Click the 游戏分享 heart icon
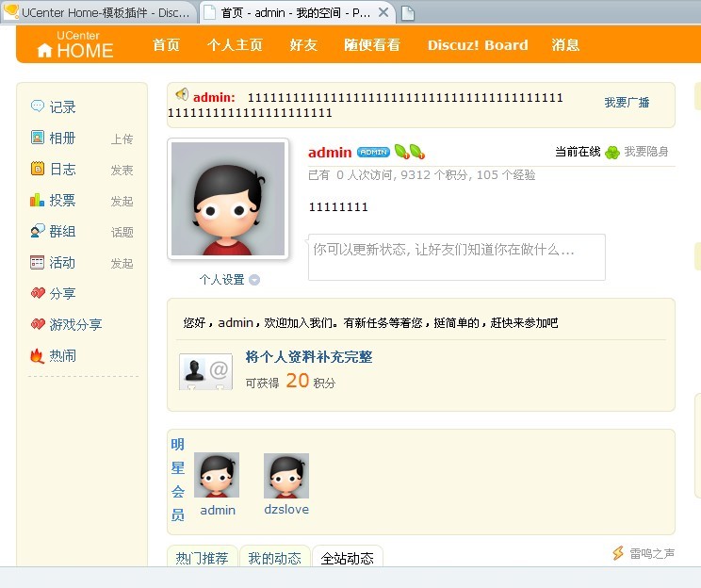This screenshot has height=588, width=701. coord(38,324)
